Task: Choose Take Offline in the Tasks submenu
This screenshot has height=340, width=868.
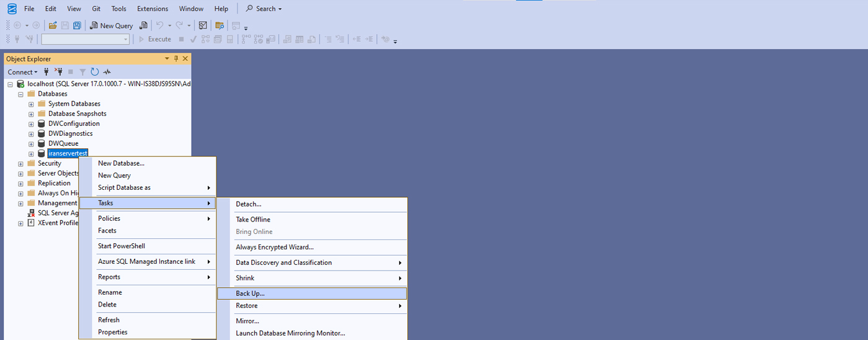Action: click(x=253, y=220)
